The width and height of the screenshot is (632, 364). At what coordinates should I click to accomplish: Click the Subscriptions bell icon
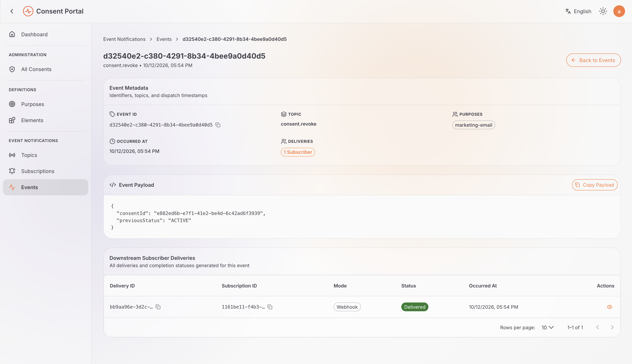click(x=12, y=171)
